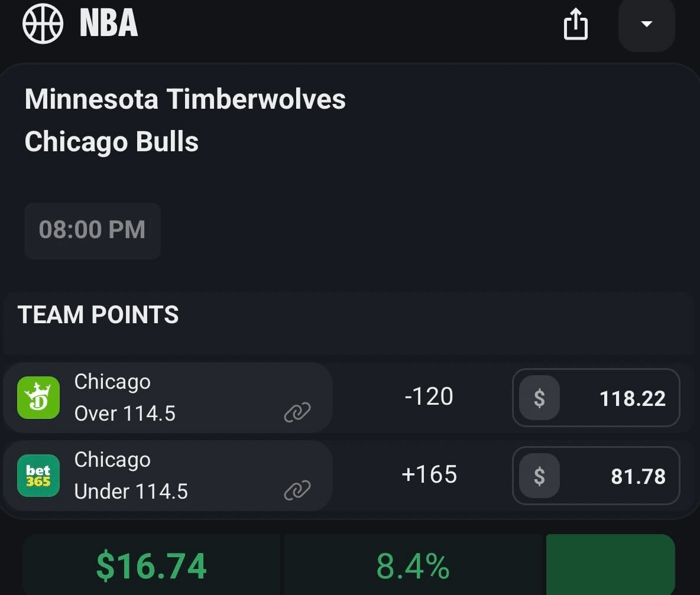Image resolution: width=700 pixels, height=595 pixels.
Task: Click the NBA basketball icon
Action: 43,23
